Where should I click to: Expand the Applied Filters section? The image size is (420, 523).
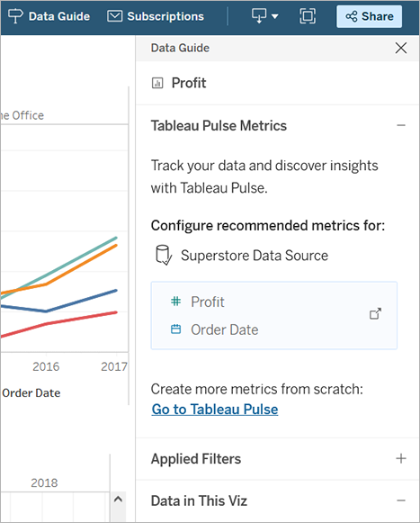(x=401, y=458)
